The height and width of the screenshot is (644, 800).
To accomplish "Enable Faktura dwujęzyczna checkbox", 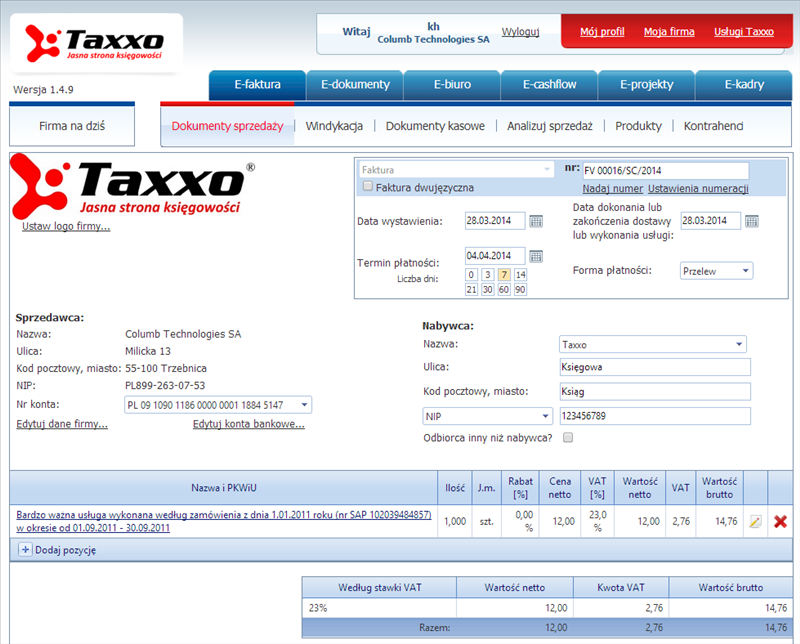I will coord(367,186).
